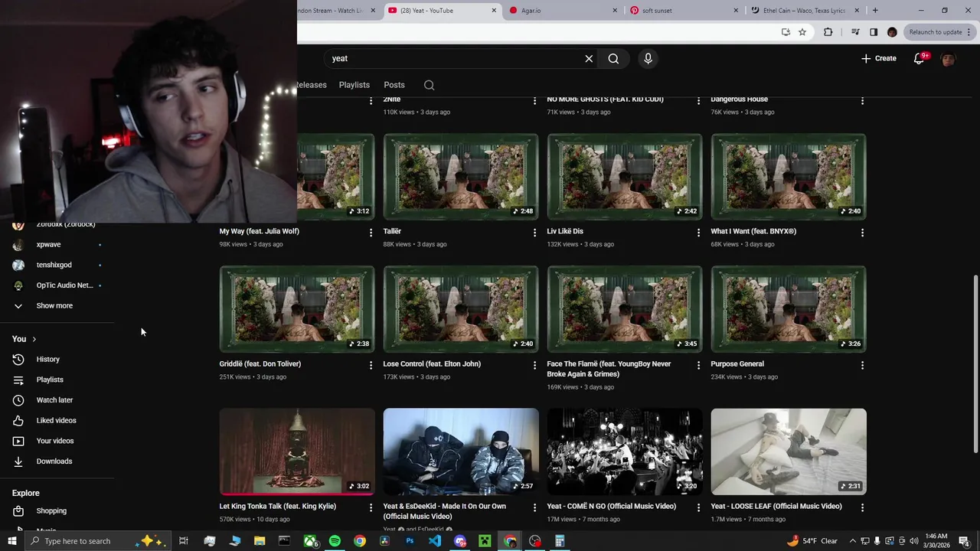
Task: Open Spotify from the Windows taskbar
Action: pyautogui.click(x=335, y=541)
